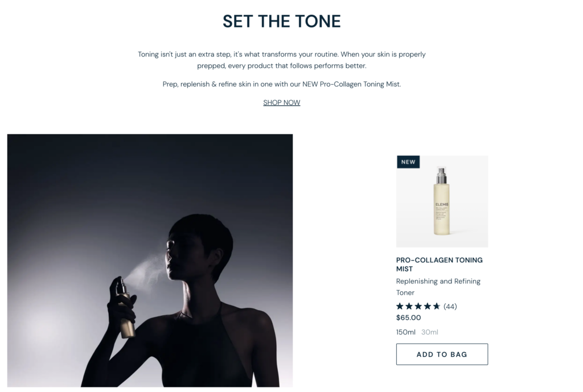Click the Toning isn't just an extra step text

pyautogui.click(x=281, y=60)
